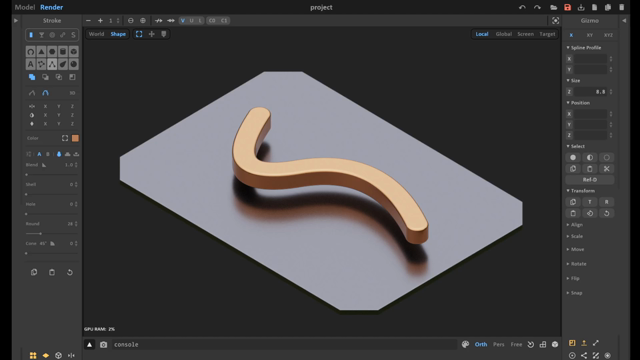Select the highlighted spline curve shape tool
640x360 pixels.
point(52,64)
